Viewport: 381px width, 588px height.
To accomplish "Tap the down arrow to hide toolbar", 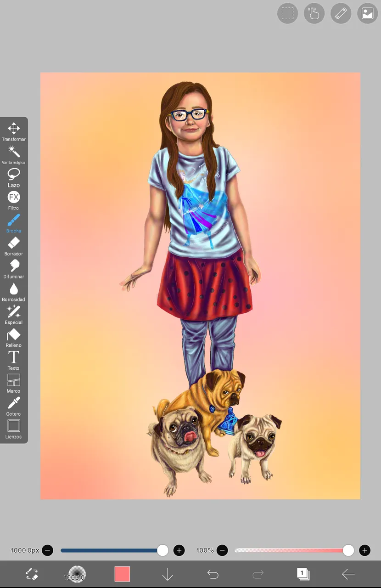I will tap(168, 574).
